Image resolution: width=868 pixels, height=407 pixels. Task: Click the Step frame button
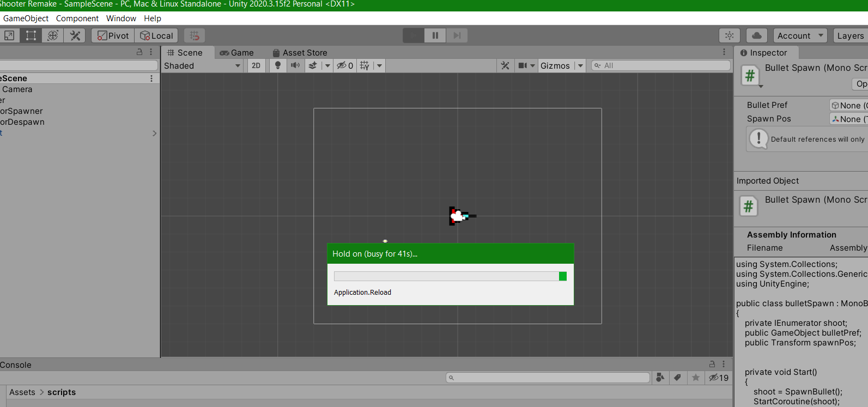point(457,35)
